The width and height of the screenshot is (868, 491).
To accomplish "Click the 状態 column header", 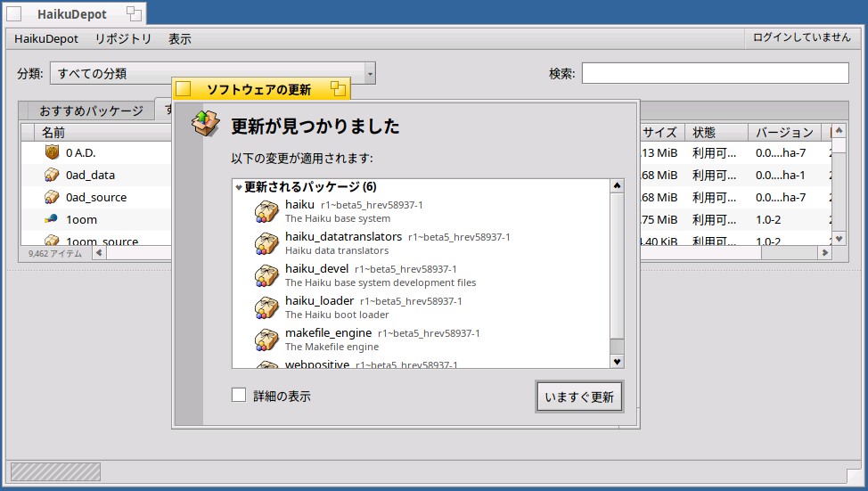I will 717,132.
